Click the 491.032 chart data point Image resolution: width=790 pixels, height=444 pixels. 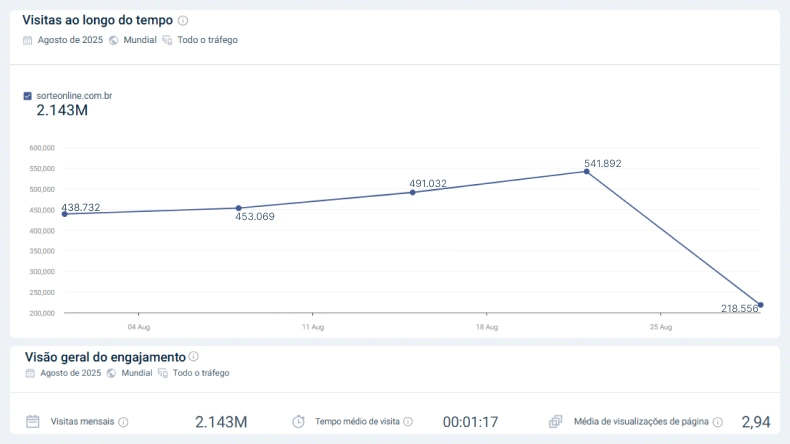[413, 192]
